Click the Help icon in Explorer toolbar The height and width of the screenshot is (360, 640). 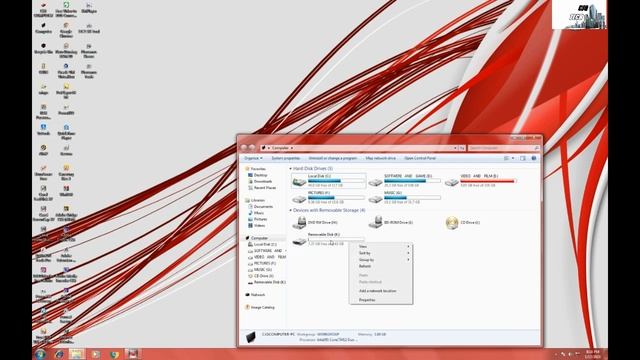click(x=533, y=158)
